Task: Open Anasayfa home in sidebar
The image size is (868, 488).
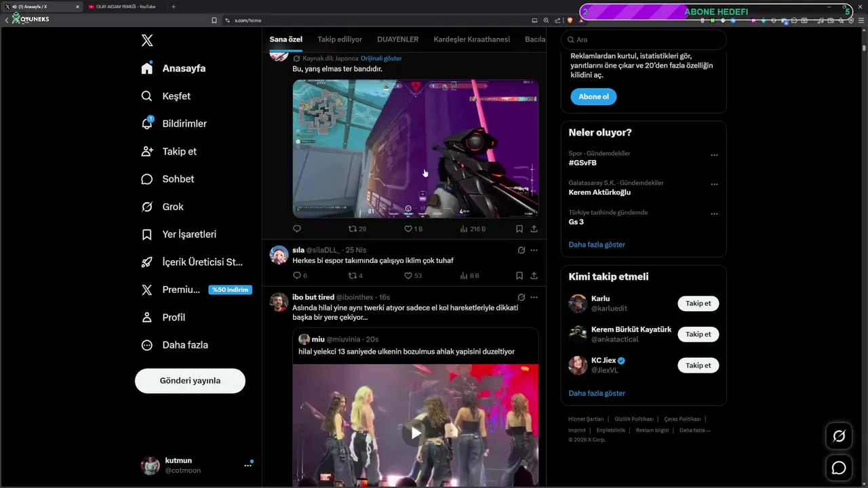Action: pos(174,68)
